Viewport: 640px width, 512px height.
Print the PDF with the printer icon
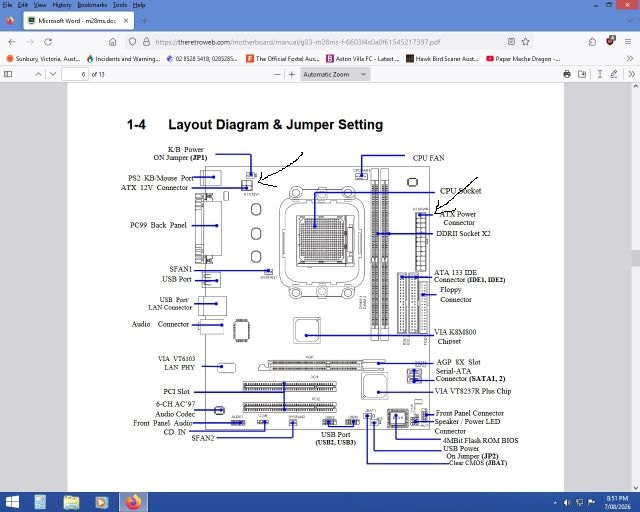[x=567, y=74]
